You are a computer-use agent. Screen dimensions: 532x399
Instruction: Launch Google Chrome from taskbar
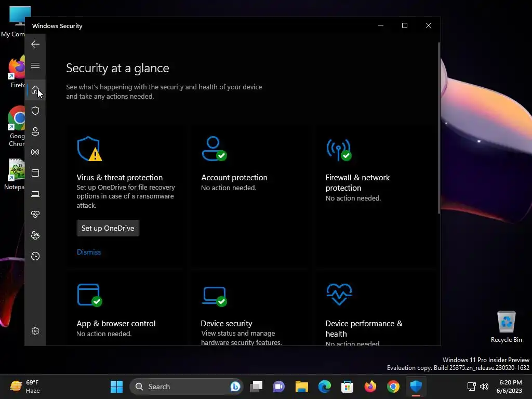coord(393,387)
